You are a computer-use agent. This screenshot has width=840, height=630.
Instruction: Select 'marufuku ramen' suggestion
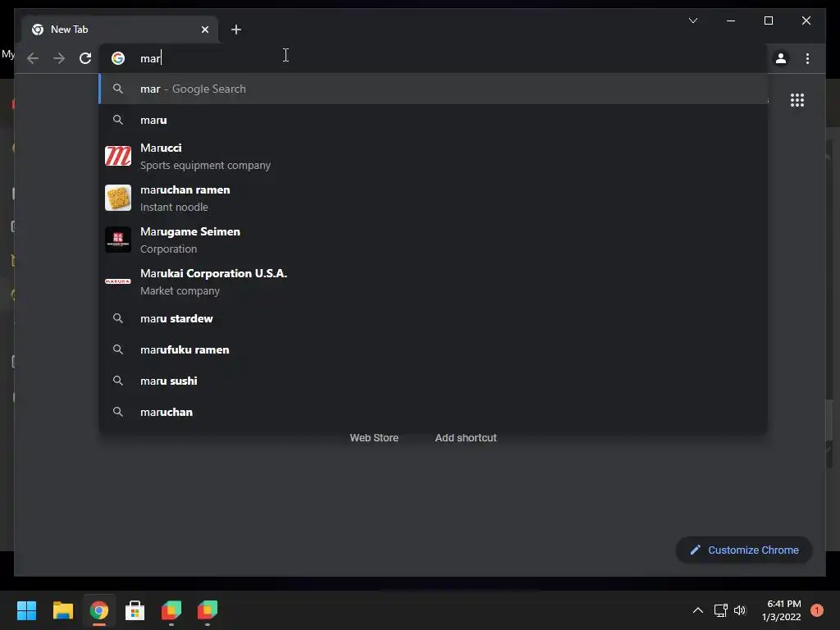pyautogui.click(x=433, y=349)
